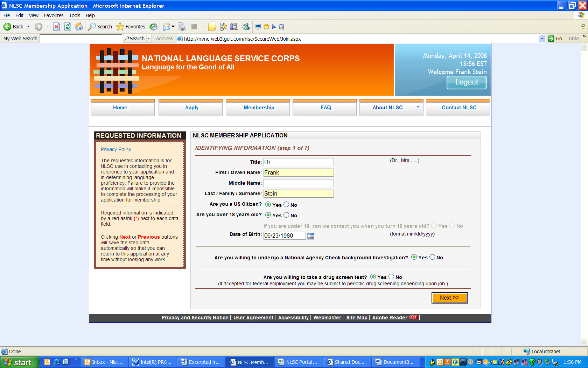Viewport: 588px width, 368px height.
Task: Click the Outlook quick launch icon
Action: (x=47, y=362)
